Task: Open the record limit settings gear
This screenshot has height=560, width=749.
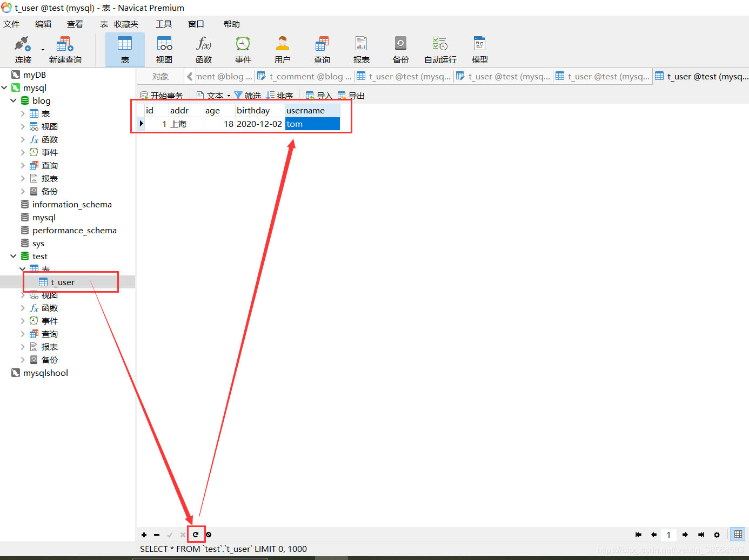Action: coord(717,535)
